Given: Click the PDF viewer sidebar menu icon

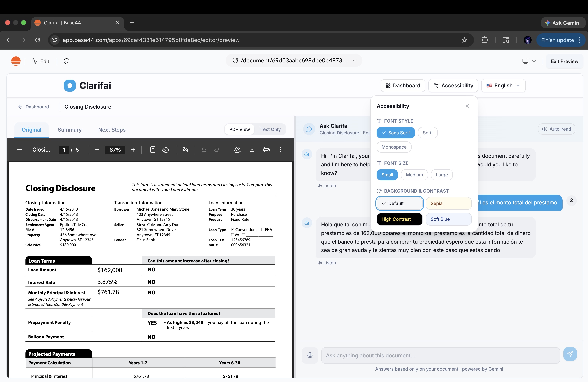Looking at the screenshot, I should 20,150.
